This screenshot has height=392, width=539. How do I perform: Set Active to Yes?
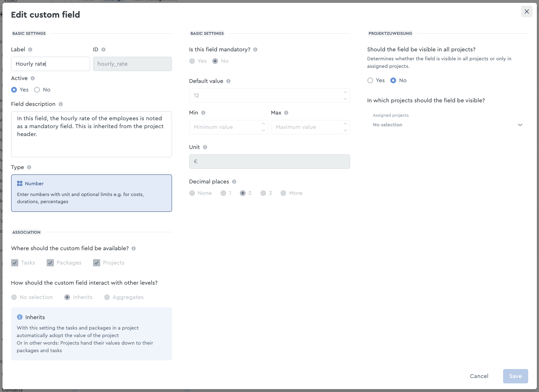(14, 90)
